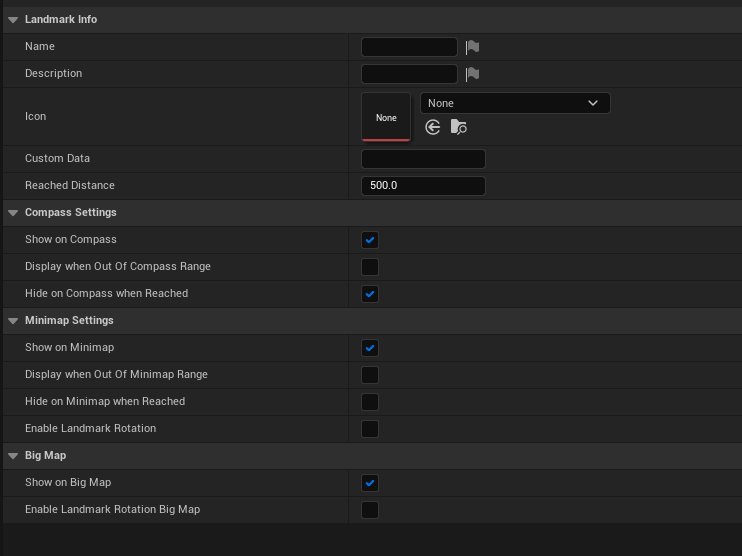Collapse the Landmark Info section

(13, 19)
